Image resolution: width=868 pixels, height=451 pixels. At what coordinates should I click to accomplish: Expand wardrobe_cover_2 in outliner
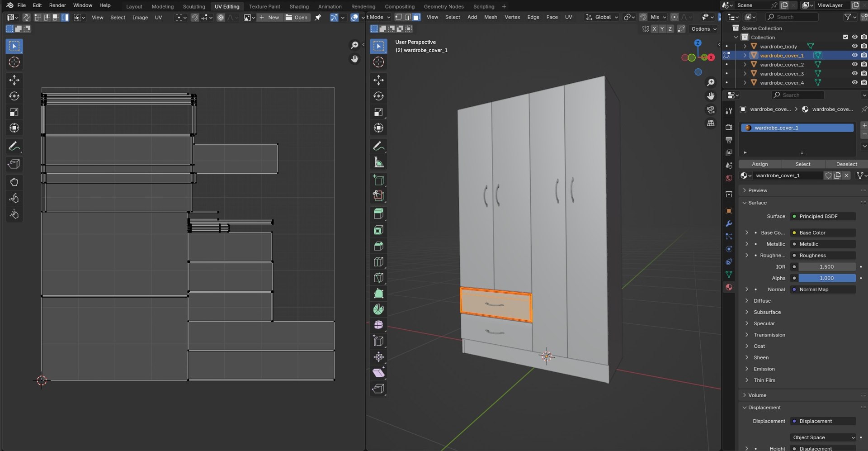point(745,64)
